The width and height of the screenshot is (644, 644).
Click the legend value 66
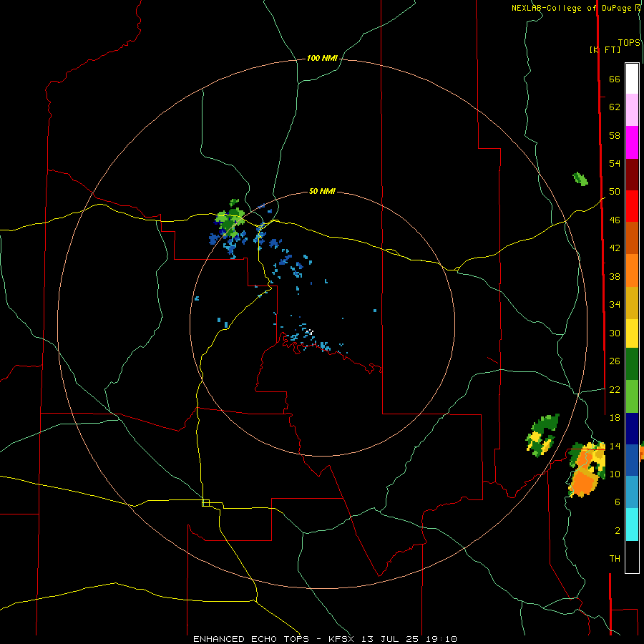[615, 79]
